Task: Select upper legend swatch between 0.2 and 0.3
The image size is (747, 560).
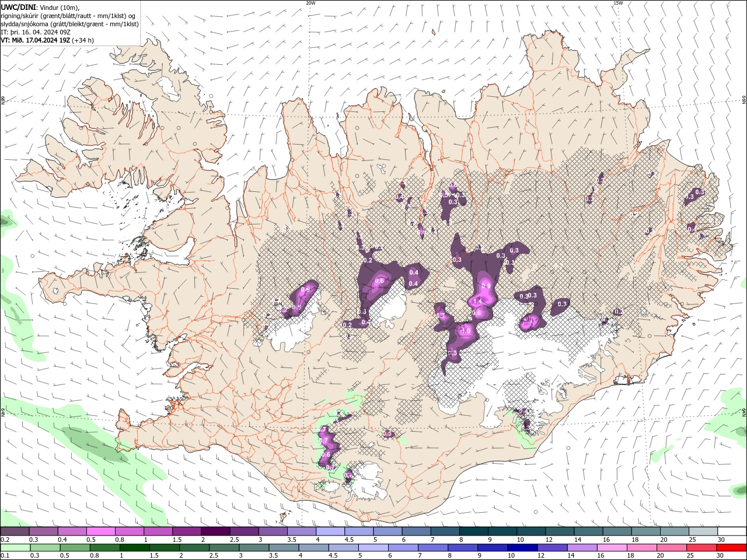Action: pyautogui.click(x=15, y=531)
